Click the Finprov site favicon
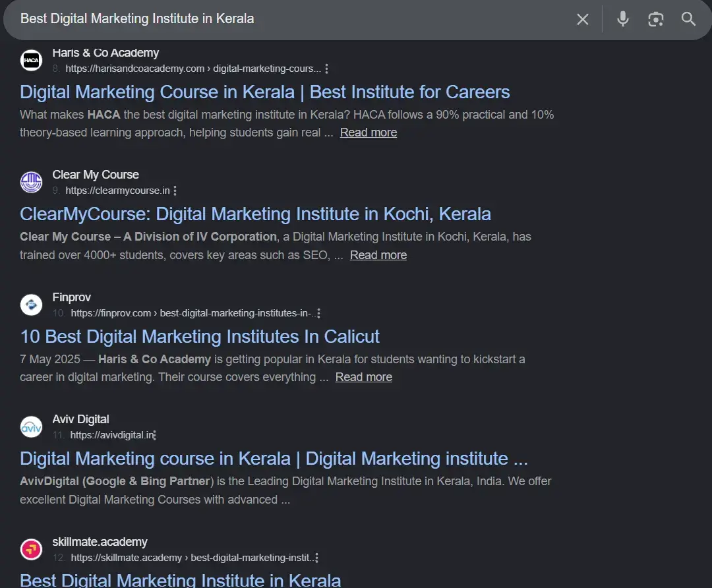712x588 pixels. pos(32,305)
